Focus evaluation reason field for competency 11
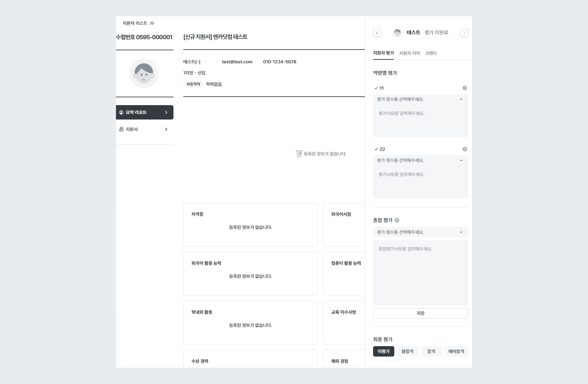 (x=420, y=121)
